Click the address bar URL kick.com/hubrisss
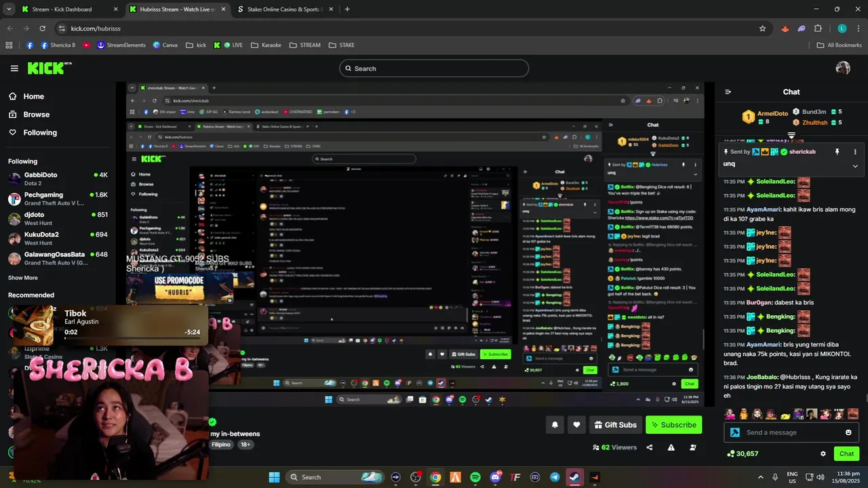This screenshot has height=488, width=868. point(96,28)
